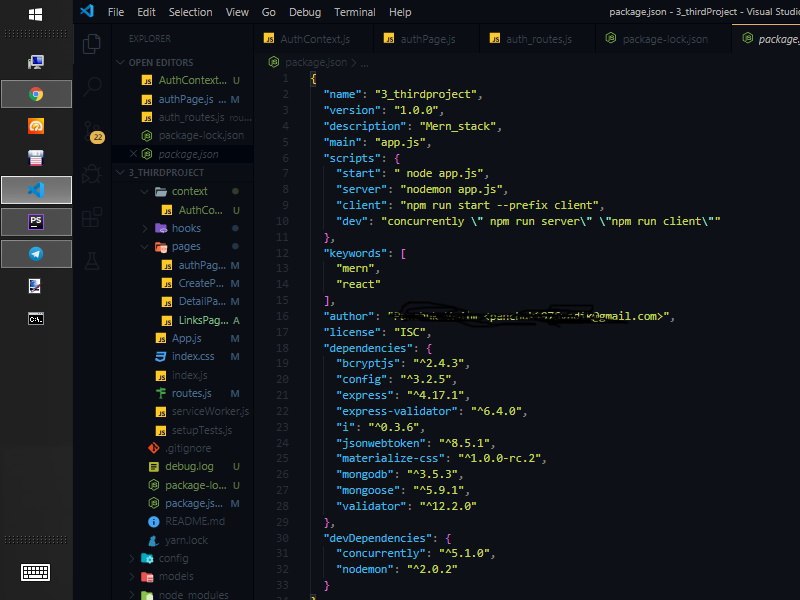Open routes.js in the file tree

(x=192, y=393)
